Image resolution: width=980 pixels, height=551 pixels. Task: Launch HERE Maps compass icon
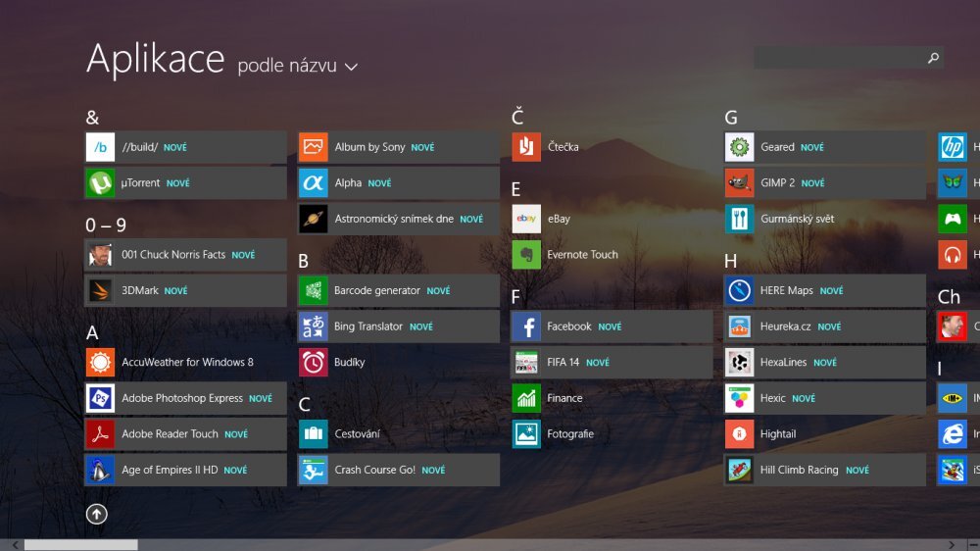point(739,290)
